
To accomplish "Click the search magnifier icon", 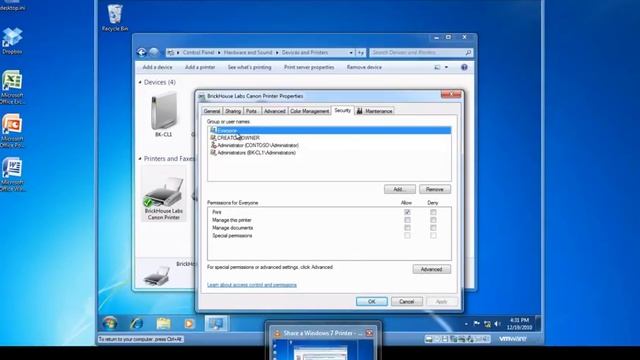I will 468,52.
